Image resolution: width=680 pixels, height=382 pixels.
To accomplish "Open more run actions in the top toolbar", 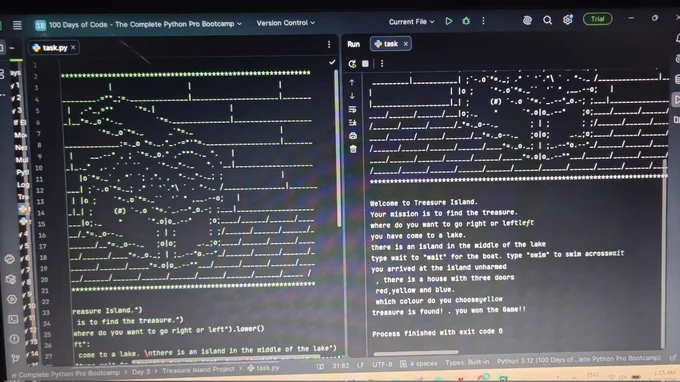I will click(483, 21).
